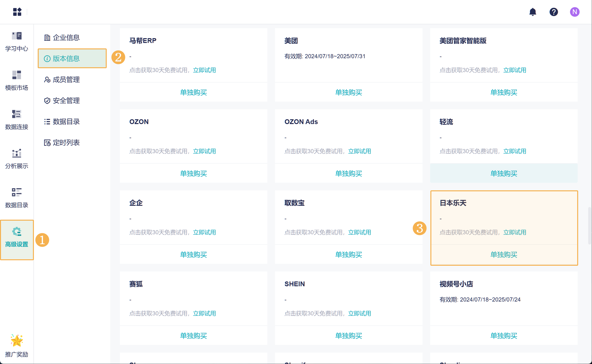Click 单独购买 under 美团 card
The image size is (592, 364).
349,92
